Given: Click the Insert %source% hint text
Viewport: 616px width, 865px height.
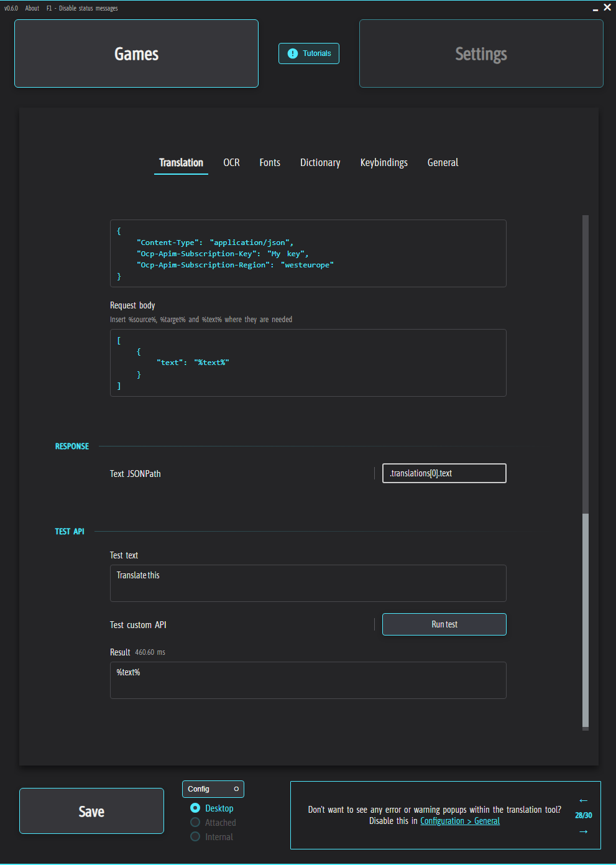Looking at the screenshot, I should (x=201, y=320).
